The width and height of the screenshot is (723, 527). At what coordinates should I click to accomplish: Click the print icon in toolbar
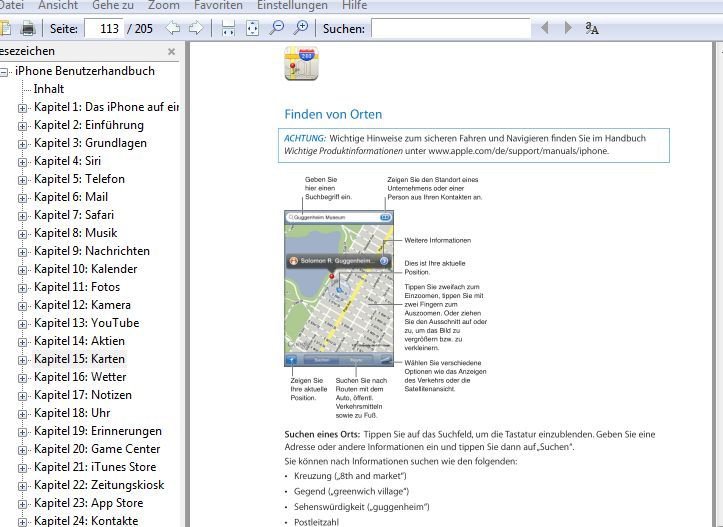point(28,28)
